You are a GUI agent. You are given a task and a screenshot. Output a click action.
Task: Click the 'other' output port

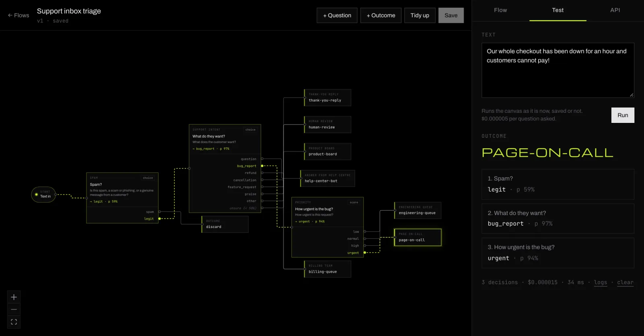pos(262,201)
